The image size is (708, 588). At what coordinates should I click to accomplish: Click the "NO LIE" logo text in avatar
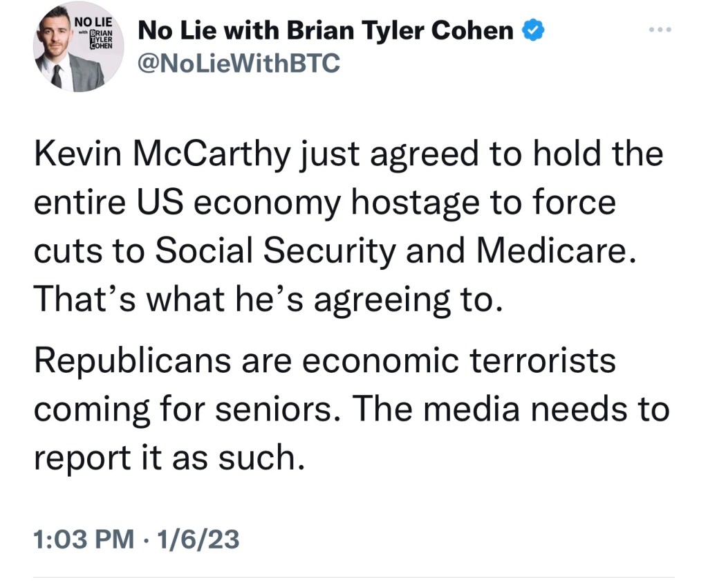click(88, 21)
